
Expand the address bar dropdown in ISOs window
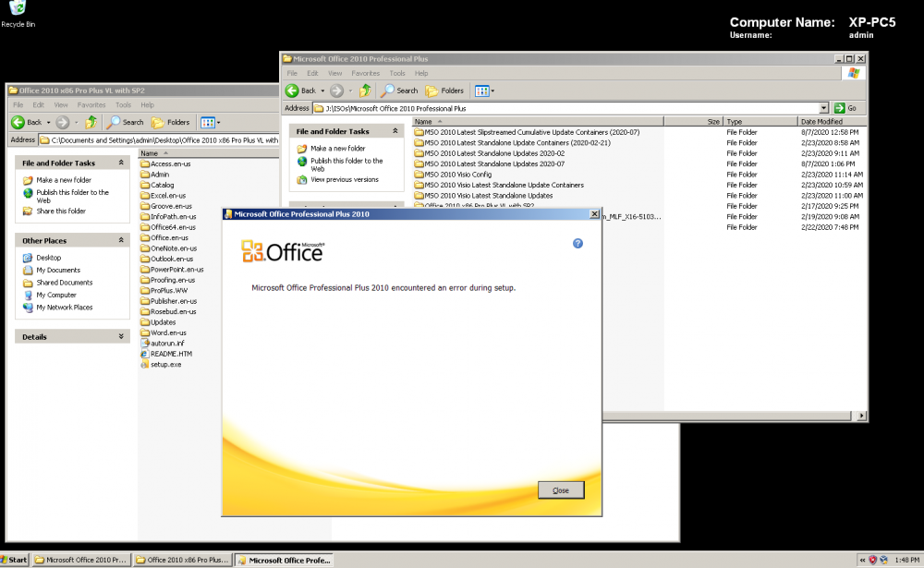(823, 108)
